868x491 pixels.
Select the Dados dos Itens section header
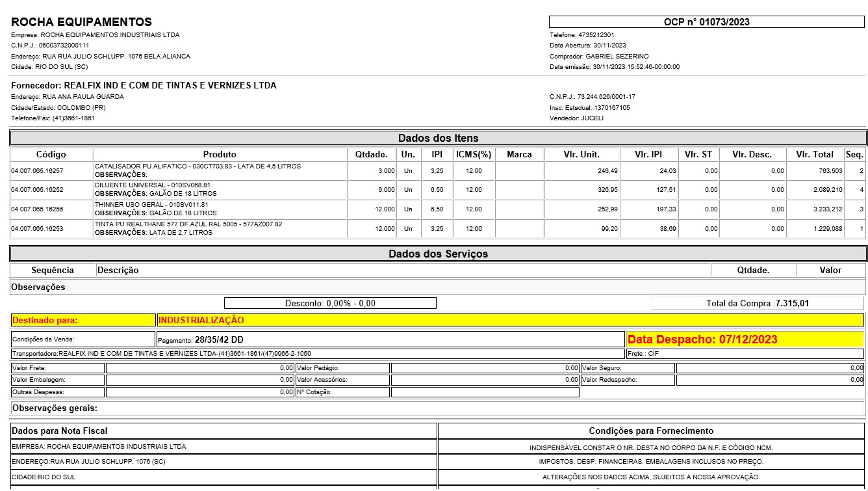438,138
